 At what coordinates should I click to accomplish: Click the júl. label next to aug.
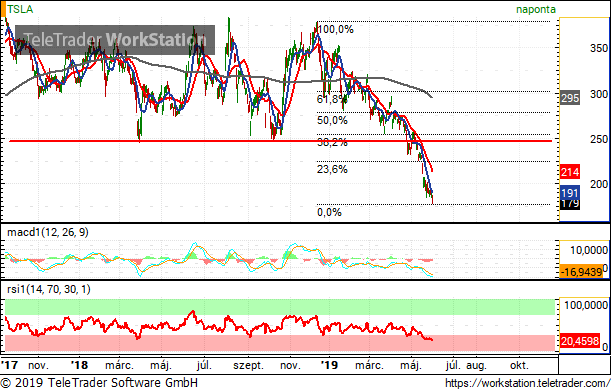pyautogui.click(x=453, y=365)
